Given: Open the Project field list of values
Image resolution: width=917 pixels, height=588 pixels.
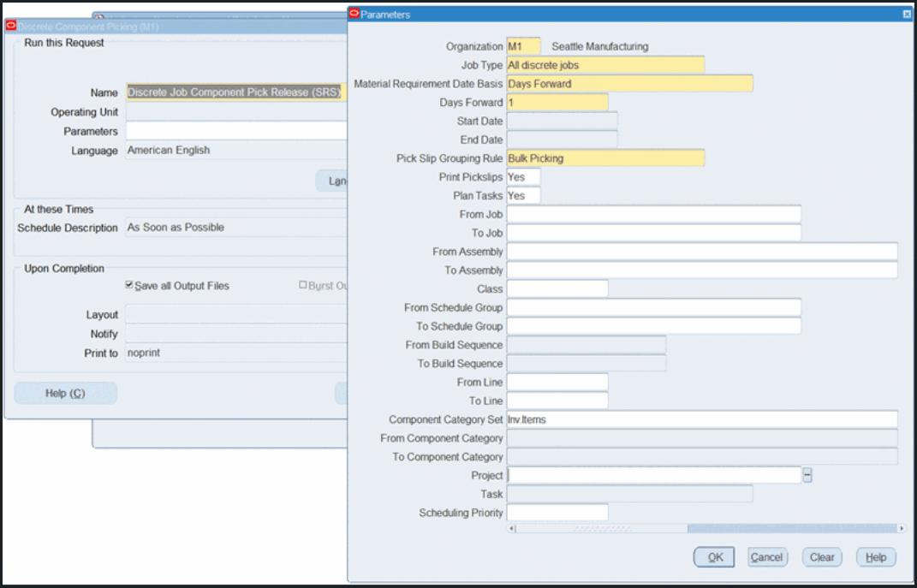Looking at the screenshot, I should [x=807, y=475].
